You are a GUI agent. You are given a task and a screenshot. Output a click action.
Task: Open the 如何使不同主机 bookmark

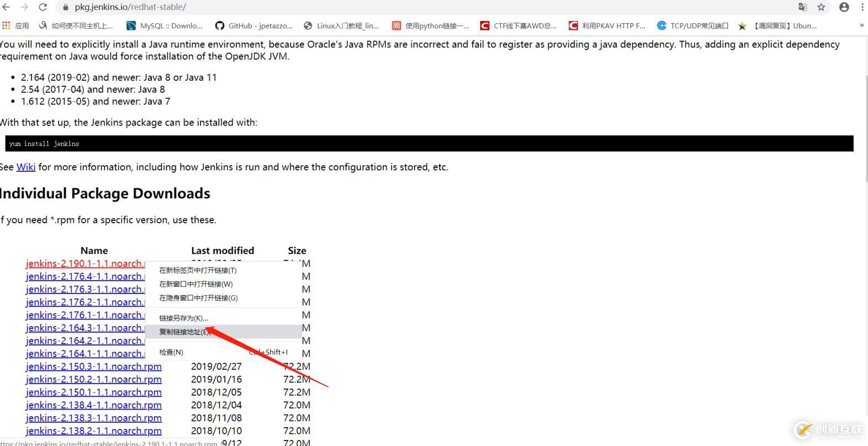coord(76,25)
